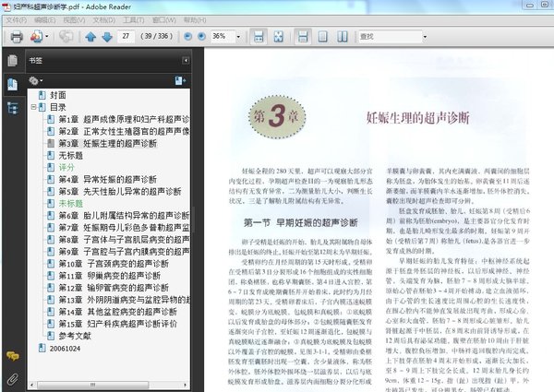
Task: Open bookmark 第2章 正常女性生殖器官
Action: (x=124, y=131)
